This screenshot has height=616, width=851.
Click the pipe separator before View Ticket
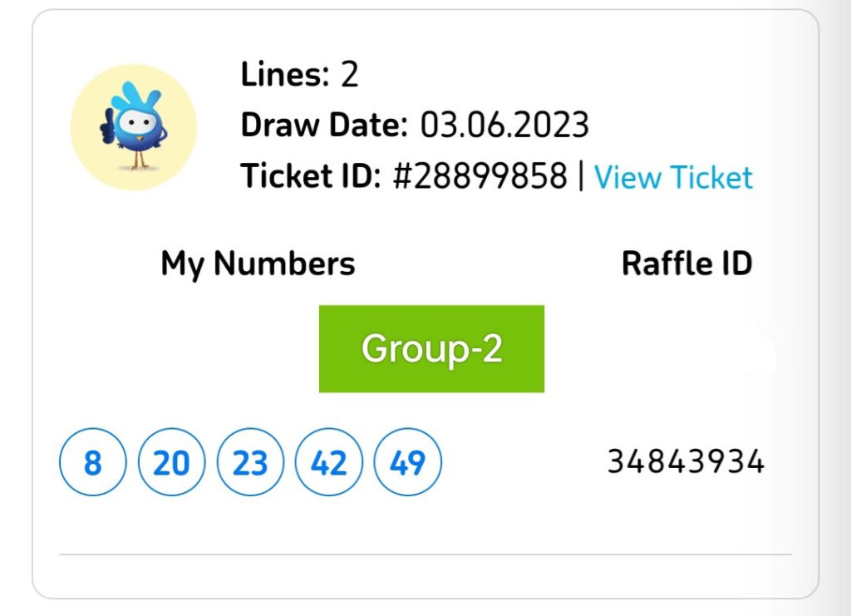coord(581,176)
